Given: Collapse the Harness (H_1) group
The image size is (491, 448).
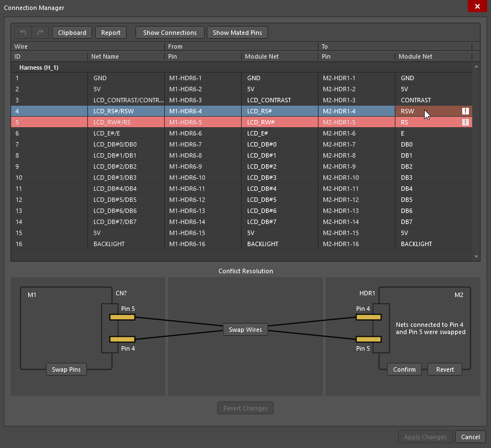Looking at the screenshot, I should pos(39,67).
